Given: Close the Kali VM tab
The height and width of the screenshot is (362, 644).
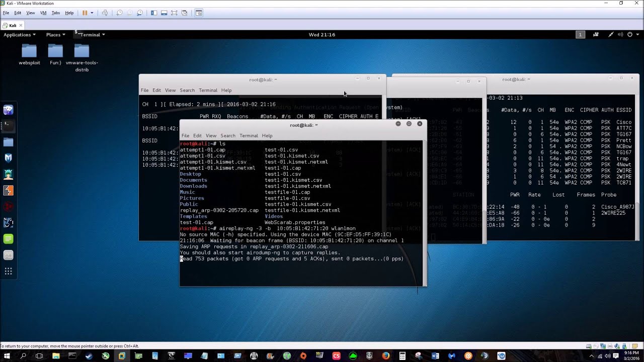Looking at the screenshot, I should pos(20,25).
